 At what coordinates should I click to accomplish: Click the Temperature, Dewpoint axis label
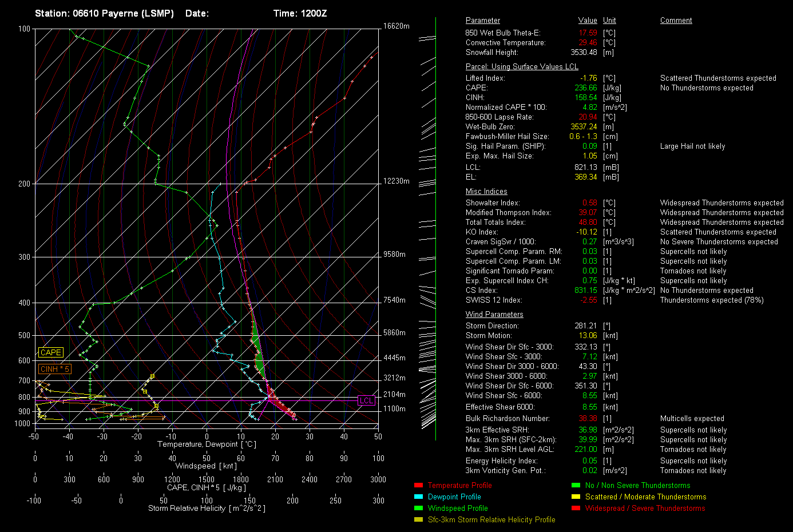(207, 444)
